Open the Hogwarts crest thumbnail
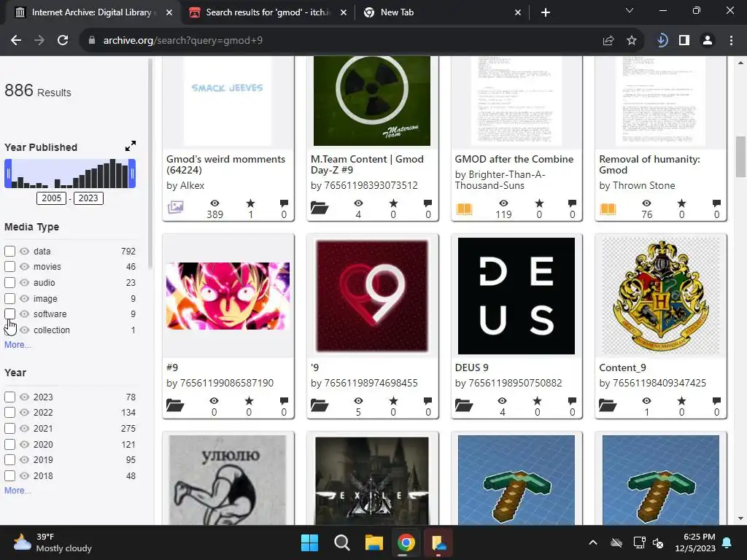This screenshot has height=560, width=747. pos(660,296)
